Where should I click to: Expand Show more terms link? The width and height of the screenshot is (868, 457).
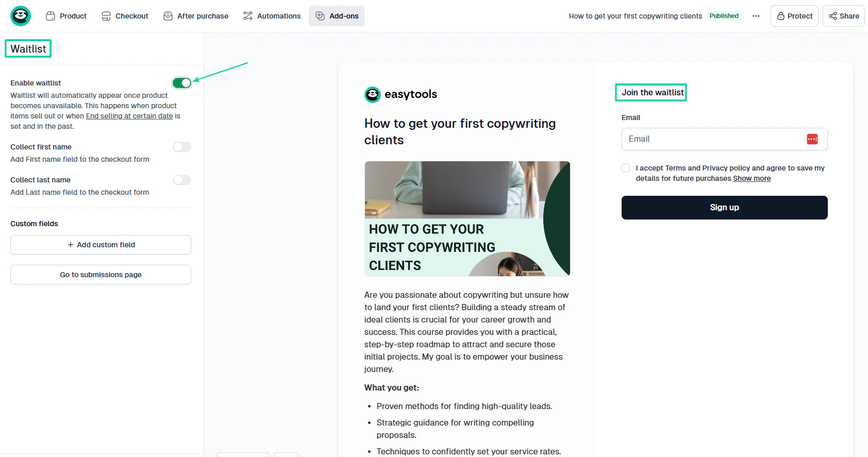752,178
